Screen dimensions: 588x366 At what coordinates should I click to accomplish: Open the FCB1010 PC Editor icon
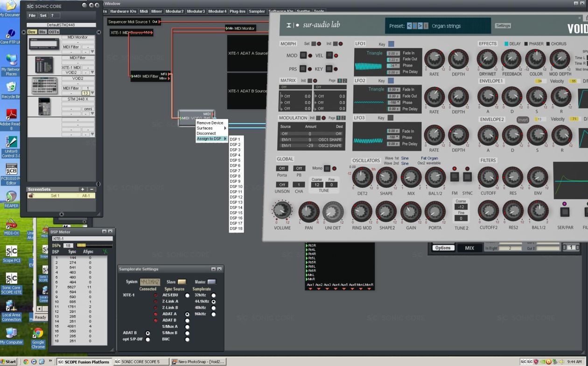click(x=11, y=174)
